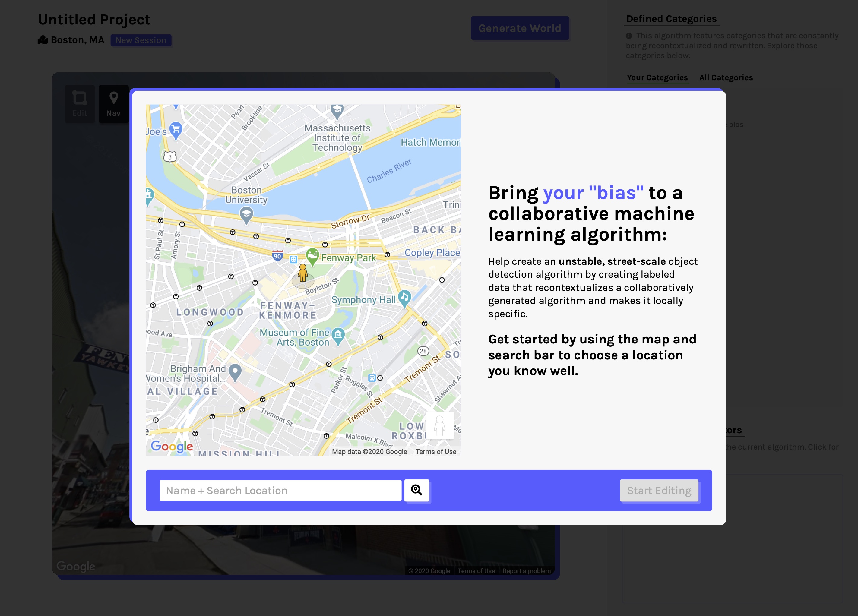Viewport: 858px width, 616px height.
Task: Select the Edit mode tool
Action: (79, 104)
